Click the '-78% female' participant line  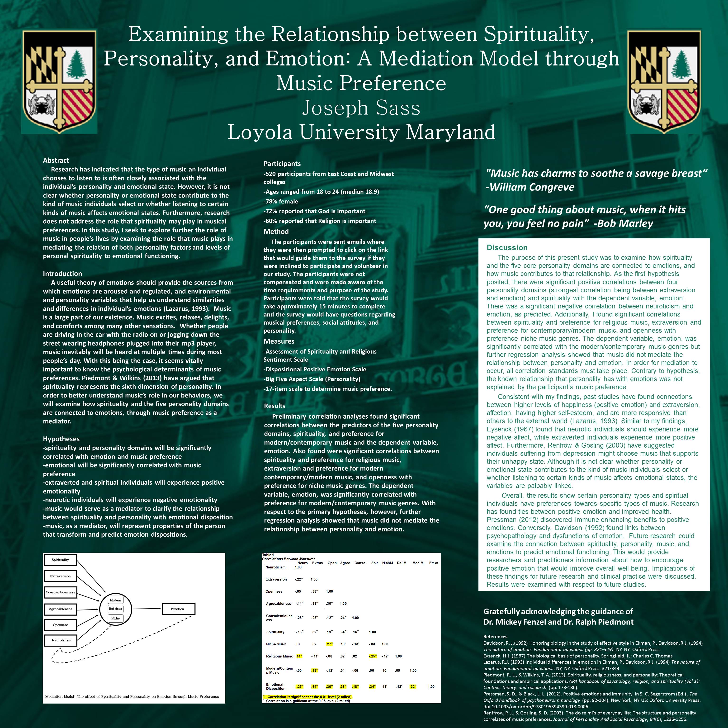[281, 202]
